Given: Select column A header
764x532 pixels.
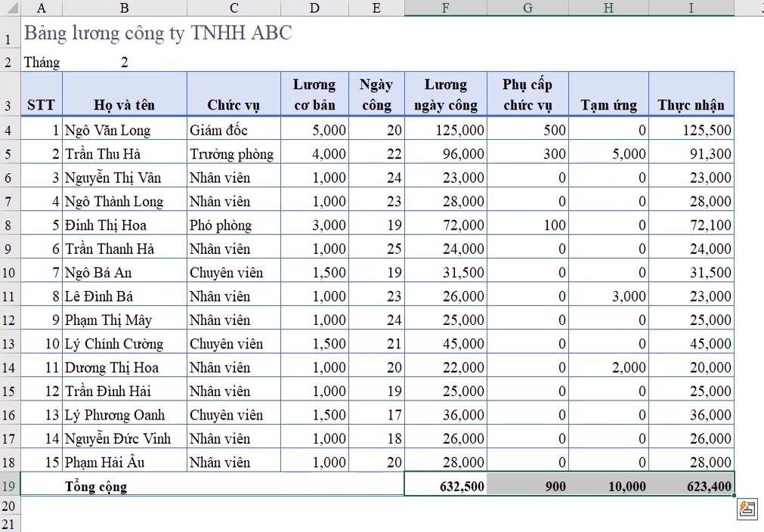Looking at the screenshot, I should click(x=42, y=8).
